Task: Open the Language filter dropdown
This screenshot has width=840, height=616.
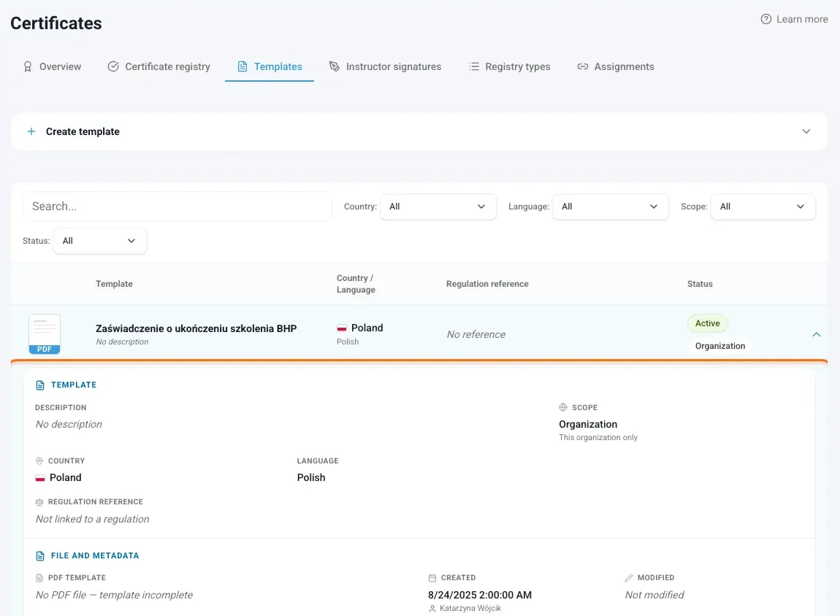Action: pyautogui.click(x=610, y=207)
